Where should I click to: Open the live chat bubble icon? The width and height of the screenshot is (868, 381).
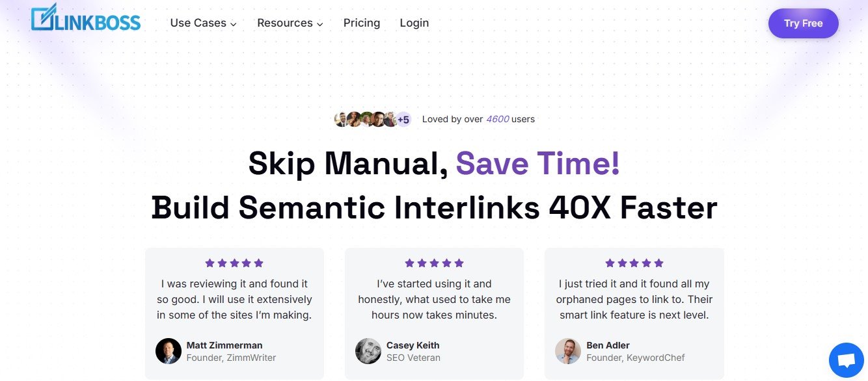846,360
